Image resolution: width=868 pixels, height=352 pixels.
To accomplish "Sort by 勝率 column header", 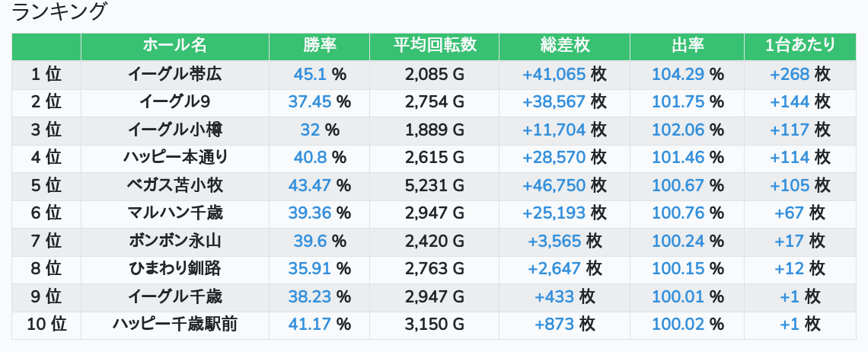I will [x=320, y=46].
